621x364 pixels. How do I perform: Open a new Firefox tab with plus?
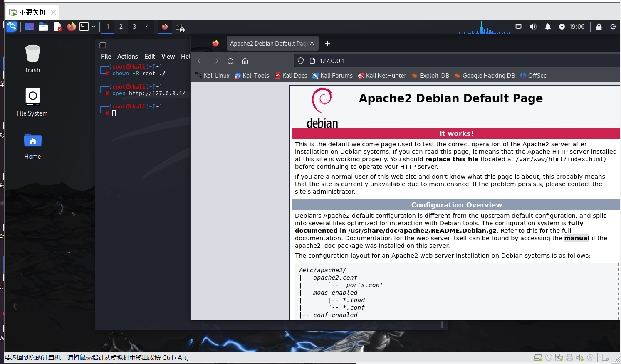click(328, 44)
